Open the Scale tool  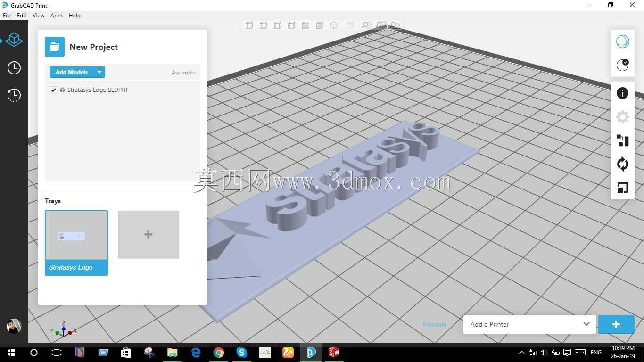click(x=622, y=188)
